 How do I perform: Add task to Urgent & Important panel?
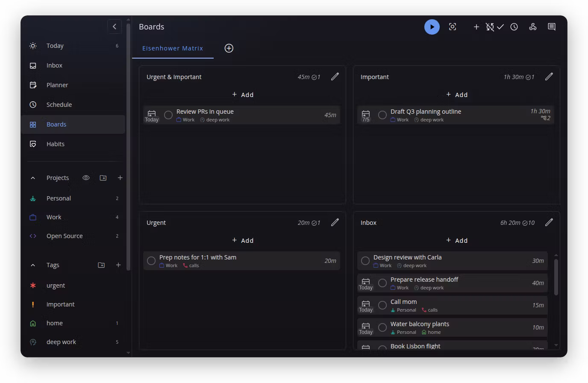(243, 95)
